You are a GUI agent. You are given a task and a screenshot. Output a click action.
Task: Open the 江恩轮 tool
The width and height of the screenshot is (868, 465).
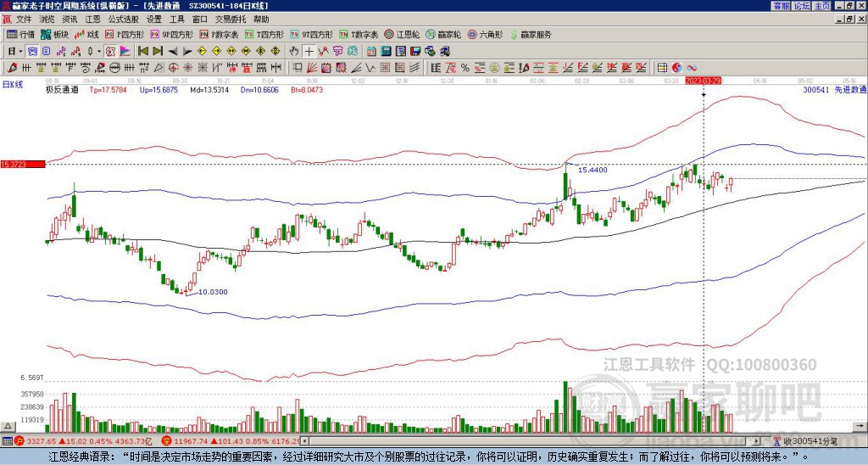(402, 34)
